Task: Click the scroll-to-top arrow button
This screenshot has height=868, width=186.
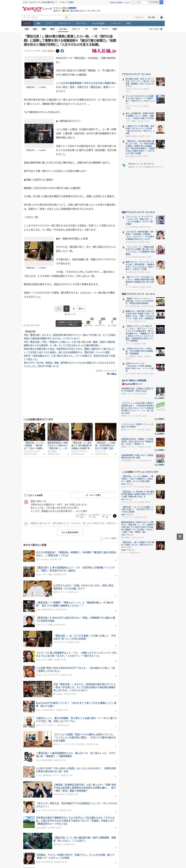Action: tap(180, 536)
